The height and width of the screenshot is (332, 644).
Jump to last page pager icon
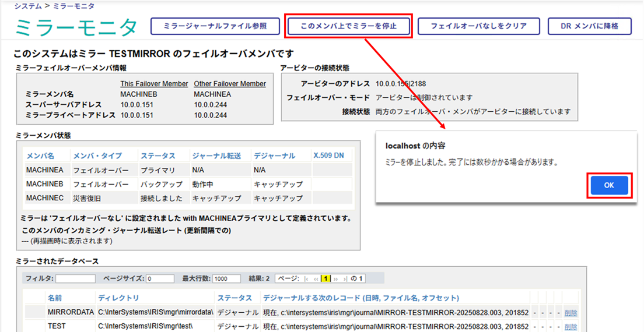click(x=345, y=279)
